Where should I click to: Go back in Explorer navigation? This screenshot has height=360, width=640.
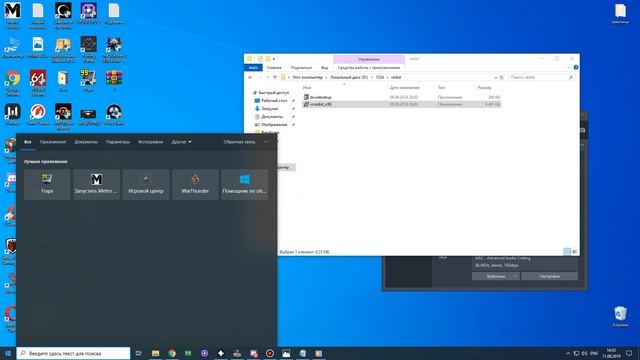[x=250, y=77]
